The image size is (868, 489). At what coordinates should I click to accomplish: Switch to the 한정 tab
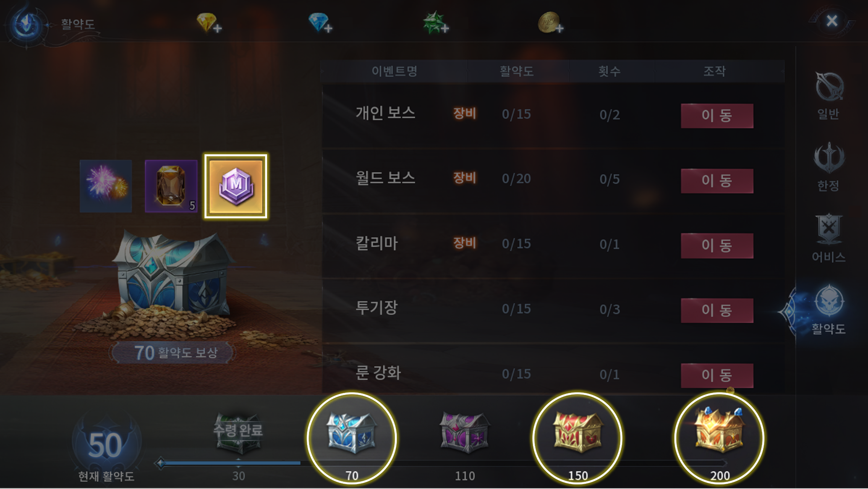point(828,167)
